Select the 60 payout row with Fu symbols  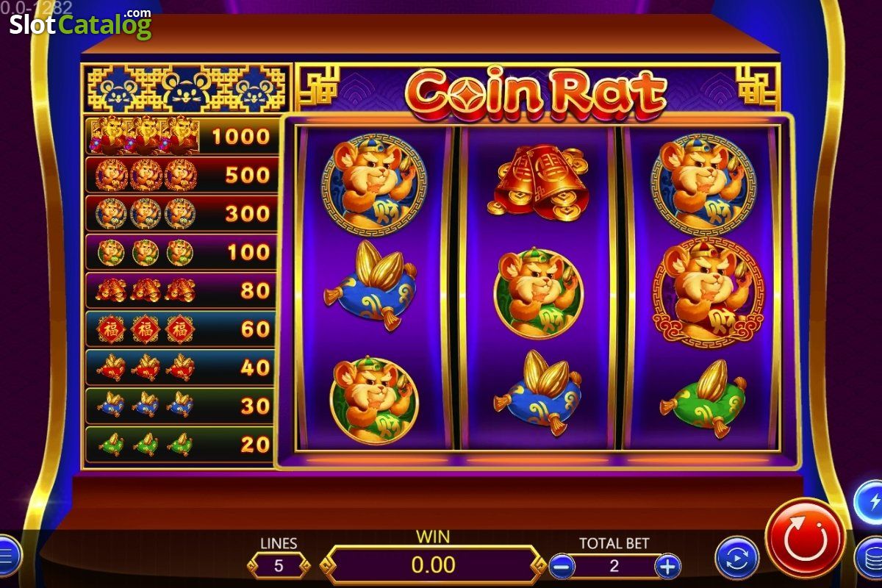tap(182, 329)
